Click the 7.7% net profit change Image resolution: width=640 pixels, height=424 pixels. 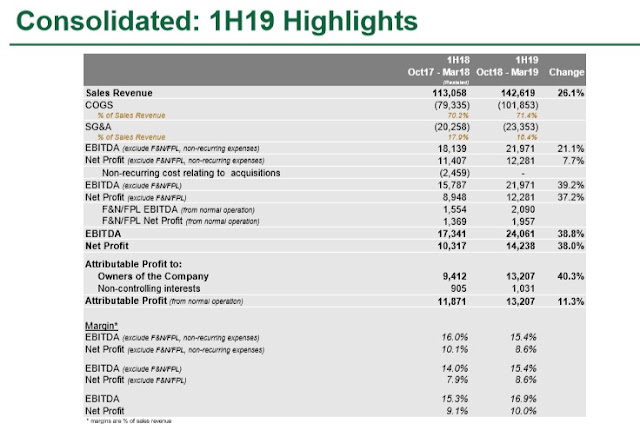(573, 161)
